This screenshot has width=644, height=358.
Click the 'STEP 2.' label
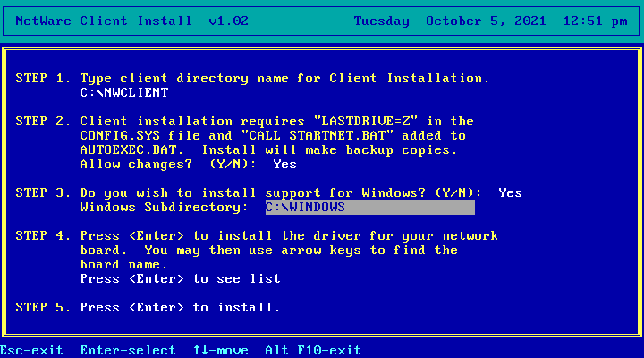[43, 121]
